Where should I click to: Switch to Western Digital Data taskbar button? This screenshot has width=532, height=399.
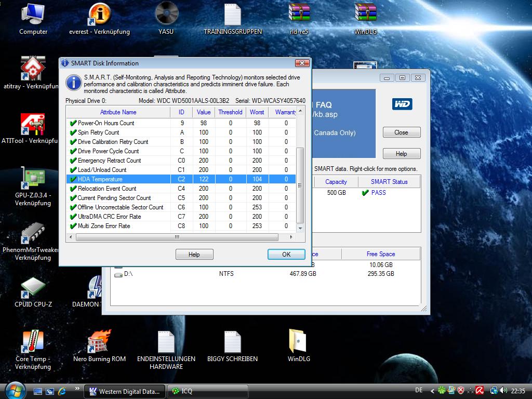125,391
